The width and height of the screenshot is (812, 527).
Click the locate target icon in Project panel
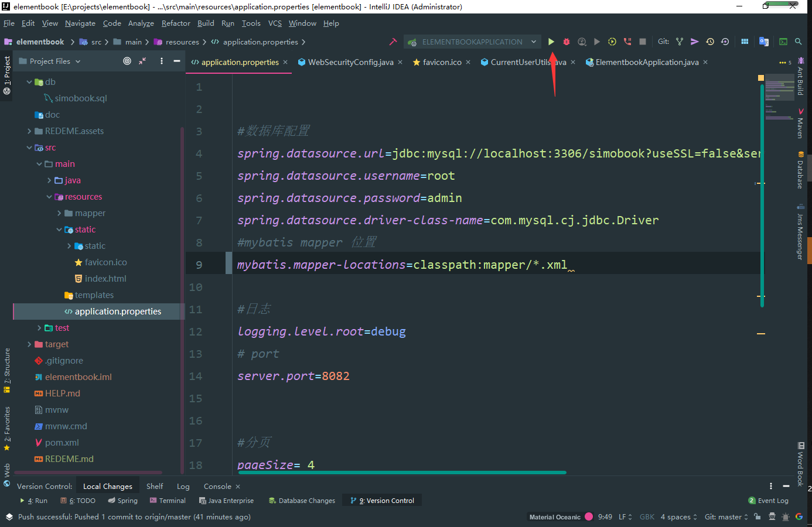point(127,61)
